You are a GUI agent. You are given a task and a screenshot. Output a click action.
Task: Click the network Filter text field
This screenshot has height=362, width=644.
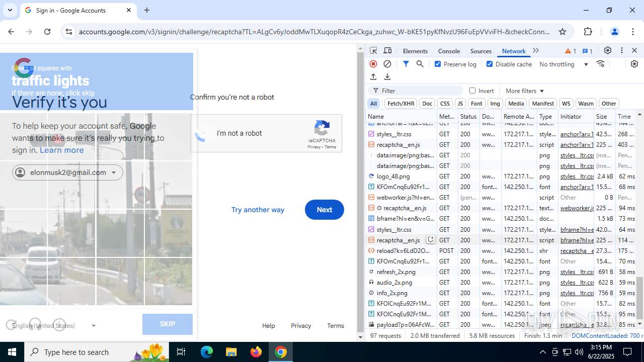(416, 90)
